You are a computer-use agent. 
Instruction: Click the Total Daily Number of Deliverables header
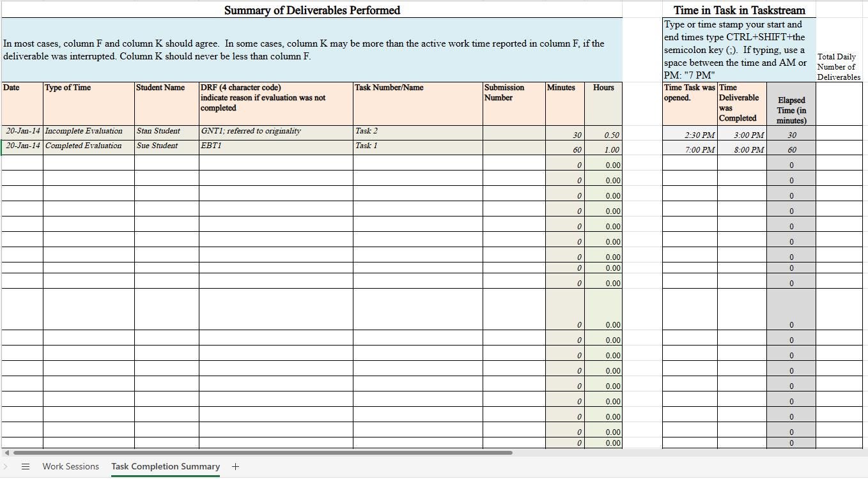[837, 66]
